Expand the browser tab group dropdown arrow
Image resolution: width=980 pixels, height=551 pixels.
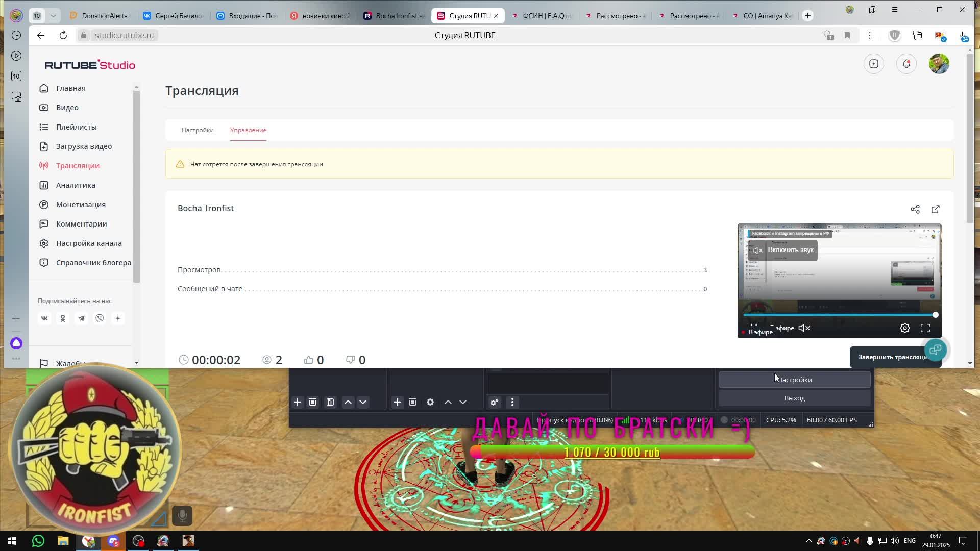(53, 16)
